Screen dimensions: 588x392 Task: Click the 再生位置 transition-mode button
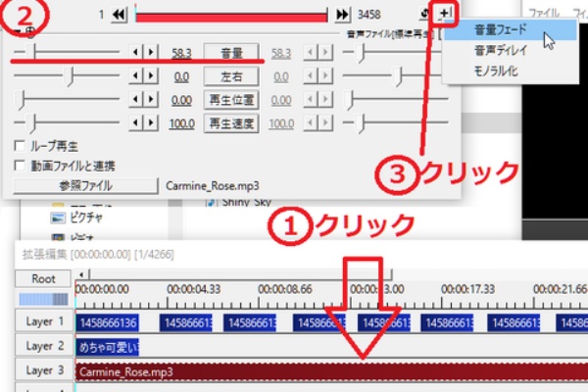coord(231,100)
